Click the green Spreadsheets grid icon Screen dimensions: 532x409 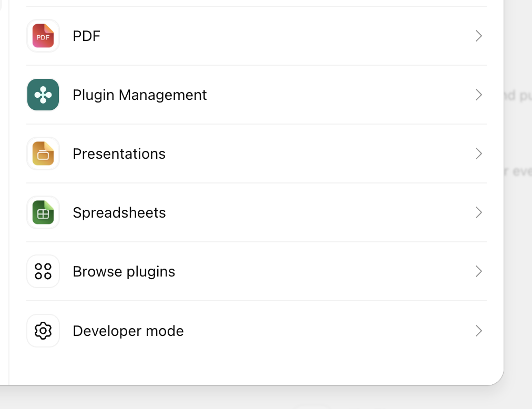click(x=43, y=212)
